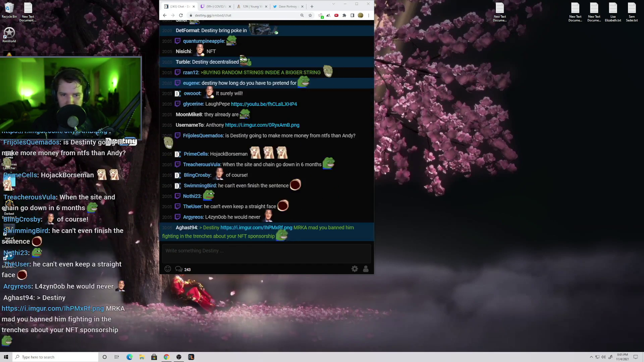Image resolution: width=644 pixels, height=362 pixels.
Task: Open the zoom magnifier in the address bar
Action: pyautogui.click(x=302, y=15)
